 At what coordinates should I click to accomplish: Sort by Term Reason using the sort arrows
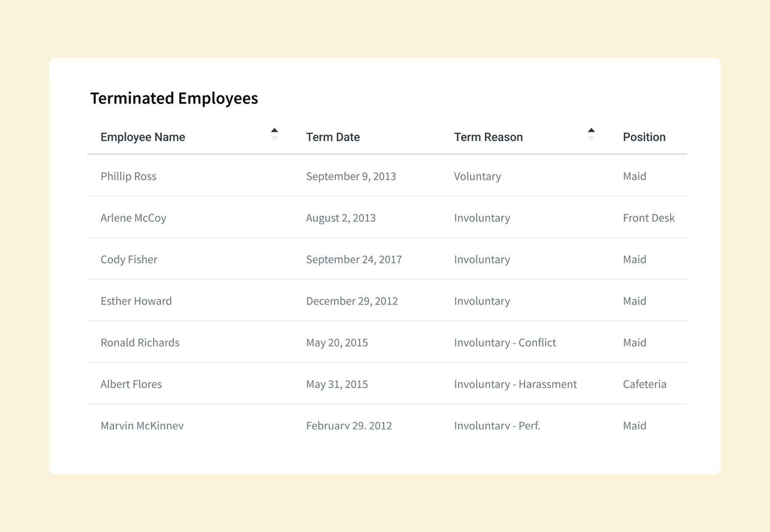pos(591,134)
